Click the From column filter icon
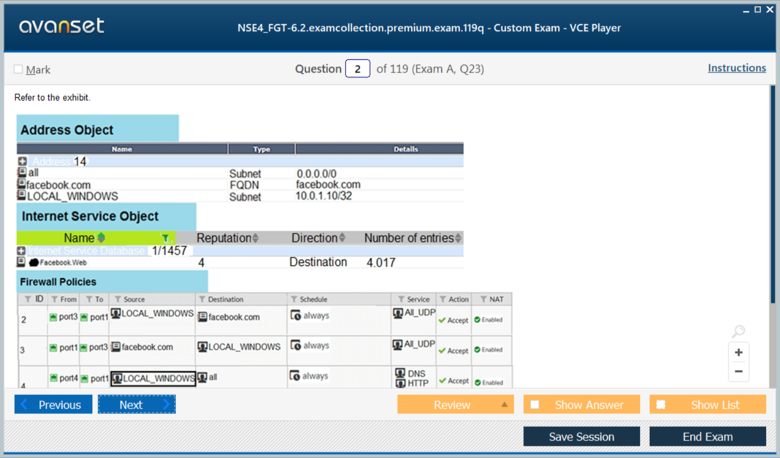This screenshot has width=780, height=458. [54, 299]
